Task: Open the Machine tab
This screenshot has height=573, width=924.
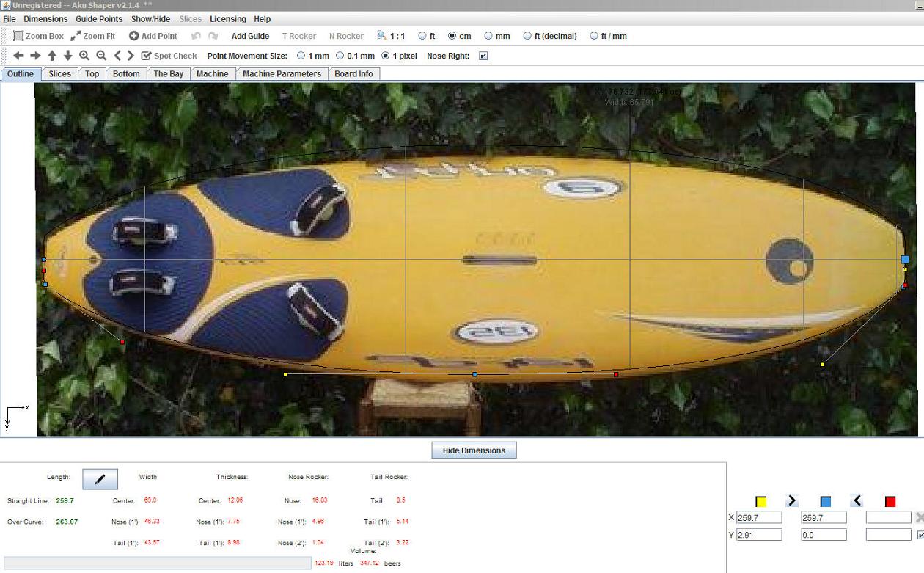Action: pos(213,74)
